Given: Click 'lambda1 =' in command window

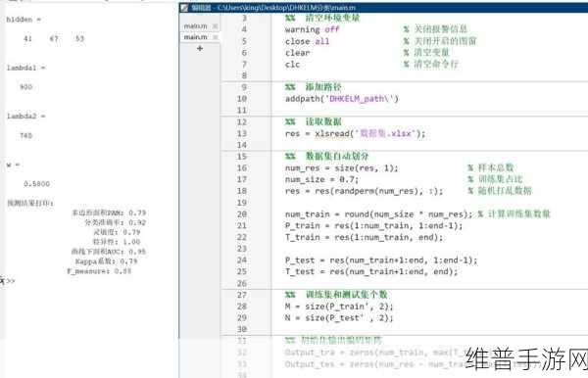Looking at the screenshot, I should 25,68.
